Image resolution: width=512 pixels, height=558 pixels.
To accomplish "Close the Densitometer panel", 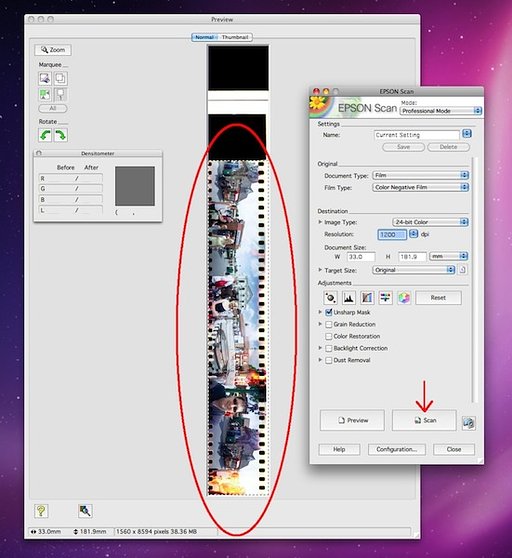I will pyautogui.click(x=39, y=153).
